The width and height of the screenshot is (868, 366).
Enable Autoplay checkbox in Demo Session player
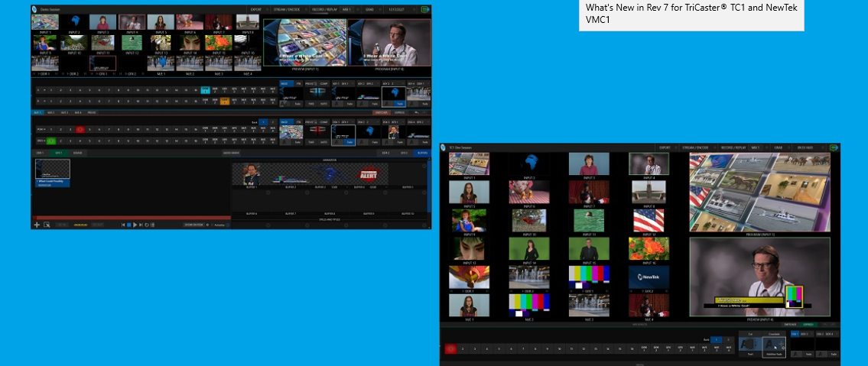pyautogui.click(x=213, y=225)
